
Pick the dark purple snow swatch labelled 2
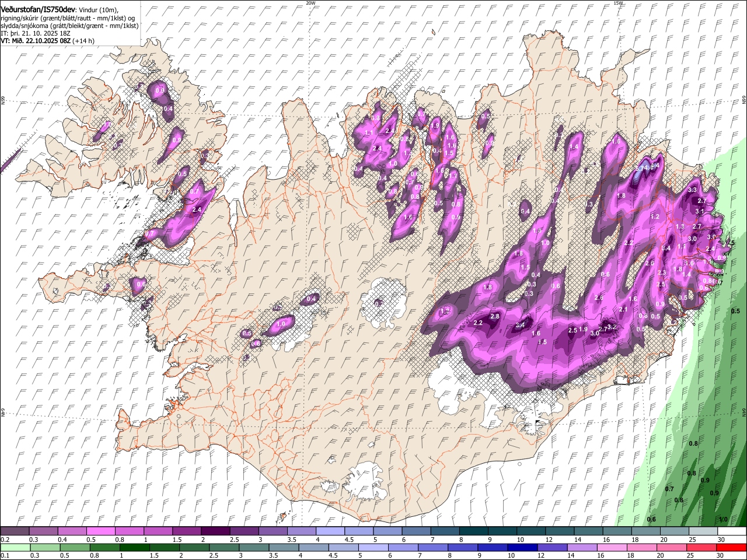pyautogui.click(x=215, y=531)
